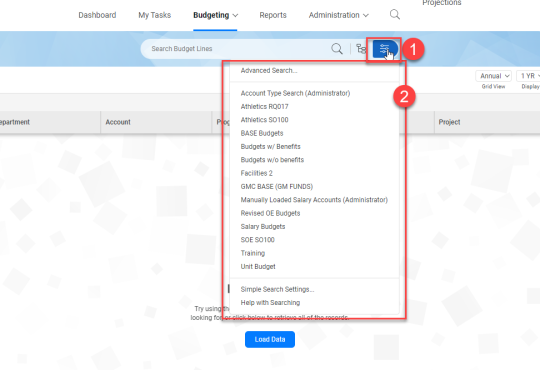Select the Athletics RQ017 saved search
Viewport: 540px width, 370px height.
264,106
